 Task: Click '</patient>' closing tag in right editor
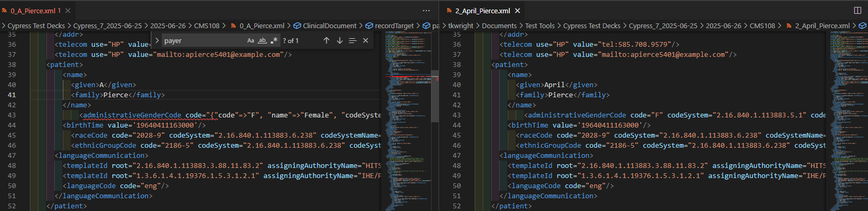(512, 206)
